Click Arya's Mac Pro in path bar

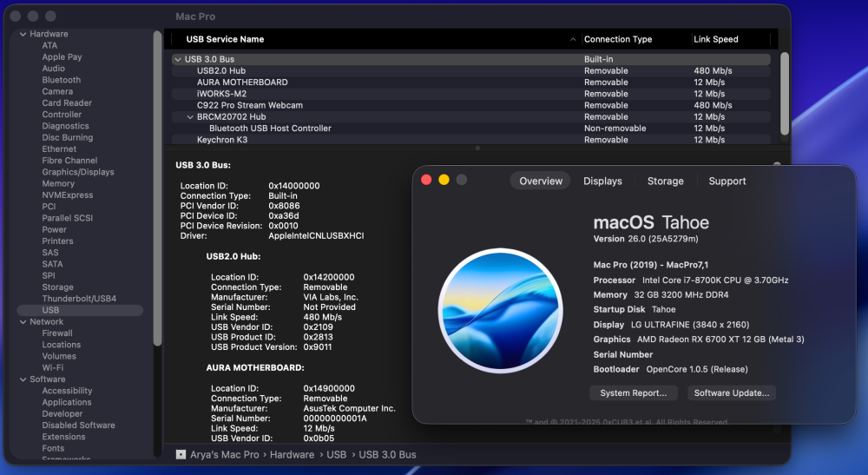point(224,454)
